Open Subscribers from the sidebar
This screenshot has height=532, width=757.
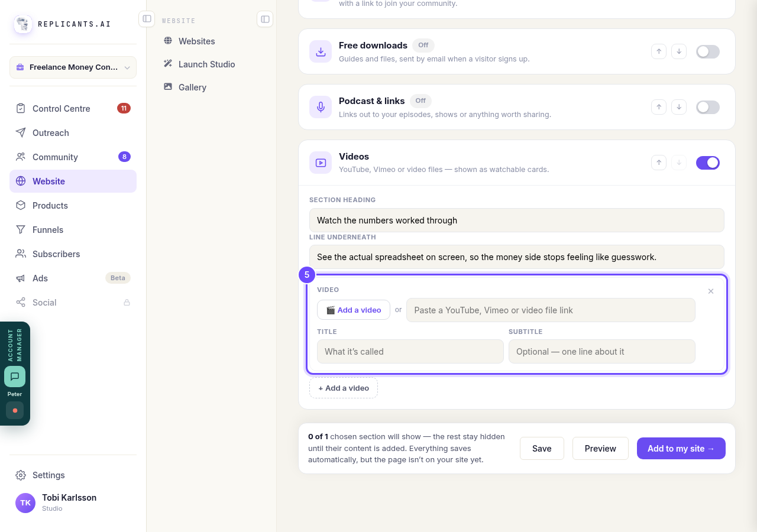click(x=73, y=254)
